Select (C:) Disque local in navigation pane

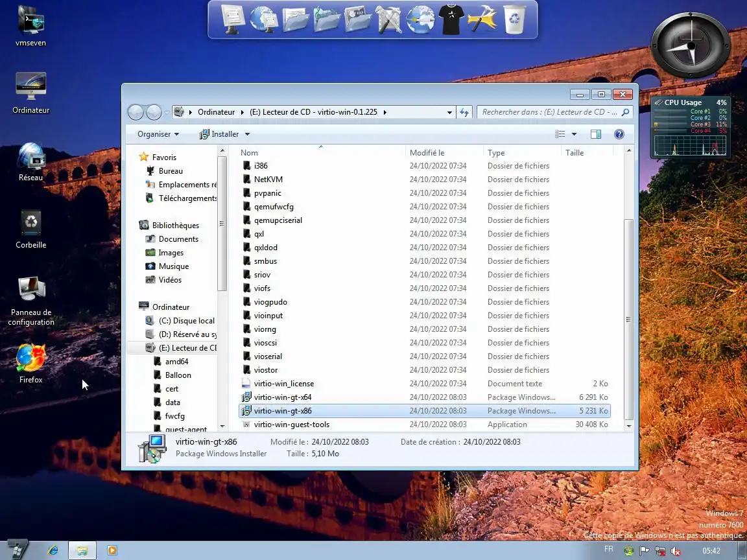187,320
